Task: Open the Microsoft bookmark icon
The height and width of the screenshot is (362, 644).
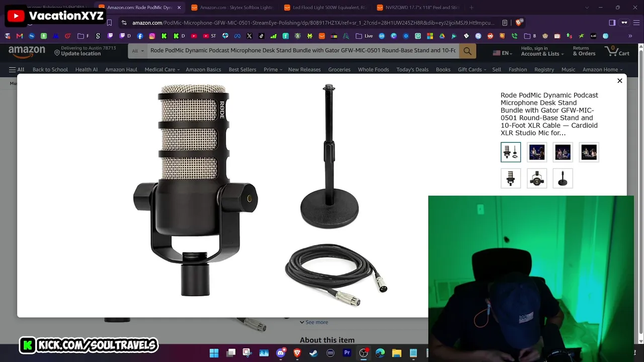Action: (430, 36)
